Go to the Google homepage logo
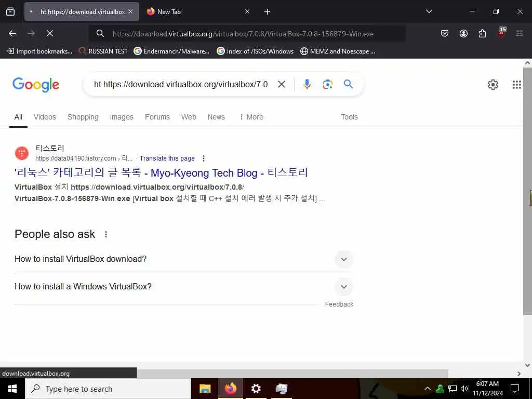 point(36,85)
